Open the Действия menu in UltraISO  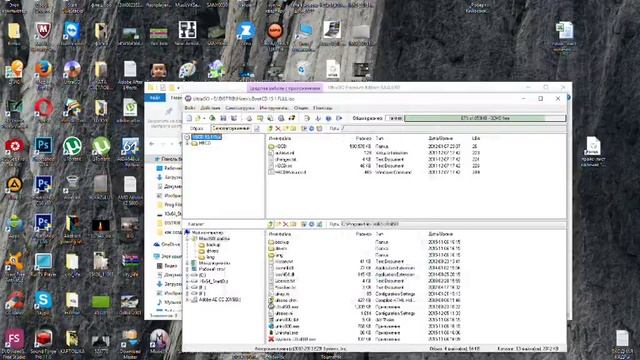tap(210, 108)
